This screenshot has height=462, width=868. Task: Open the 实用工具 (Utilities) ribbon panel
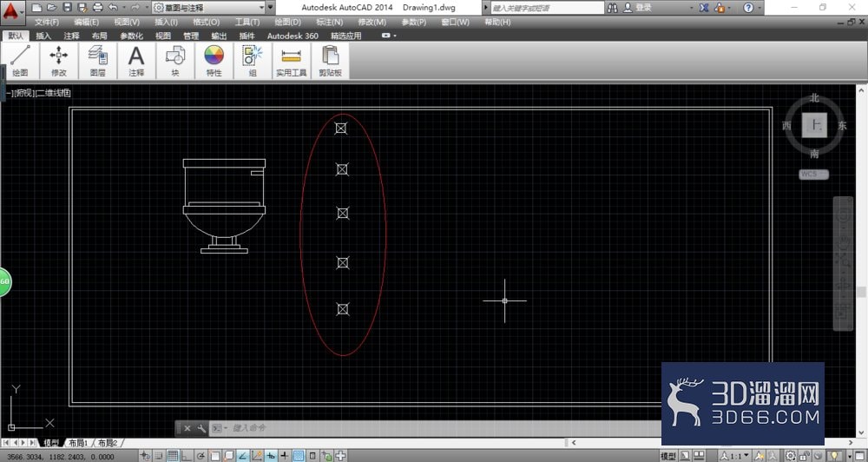(291, 61)
